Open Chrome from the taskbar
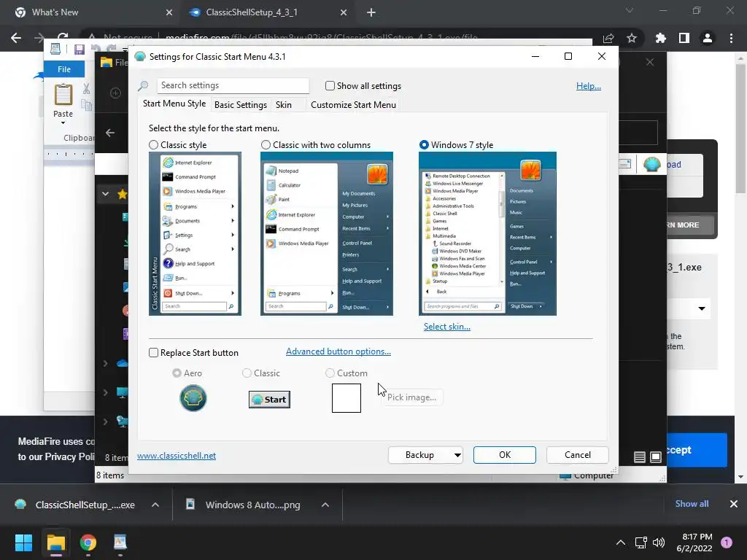The width and height of the screenshot is (747, 560). [88, 542]
